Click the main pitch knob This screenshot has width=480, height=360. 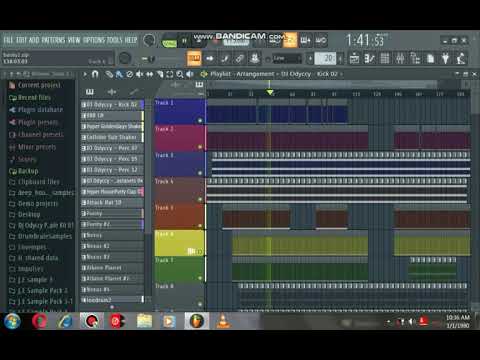pyautogui.click(x=125, y=59)
